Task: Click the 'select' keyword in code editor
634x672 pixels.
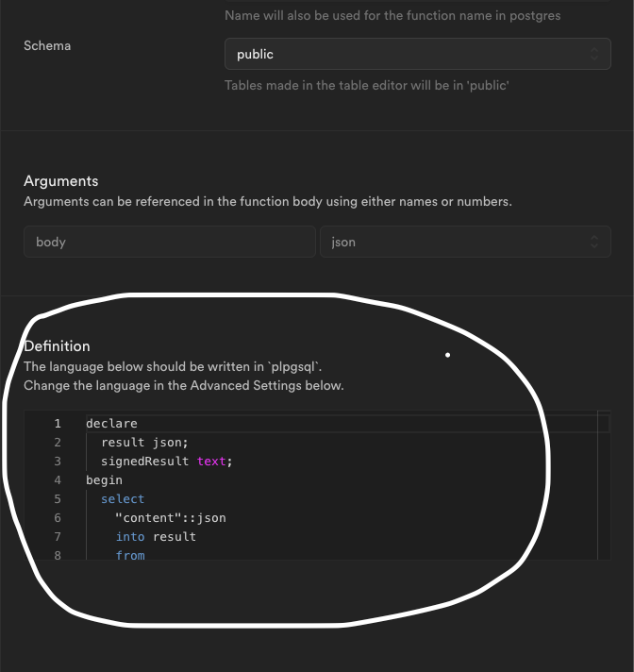Action: click(x=123, y=499)
